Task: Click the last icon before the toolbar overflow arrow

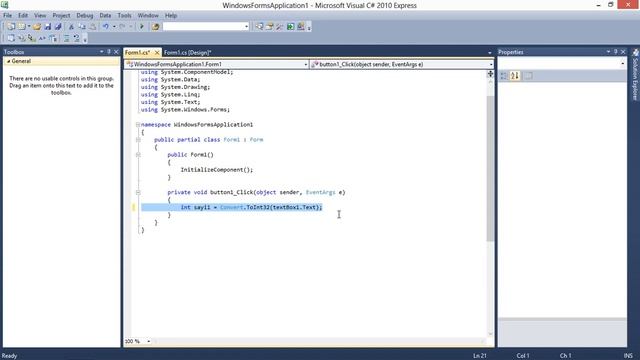Action: click(x=301, y=27)
